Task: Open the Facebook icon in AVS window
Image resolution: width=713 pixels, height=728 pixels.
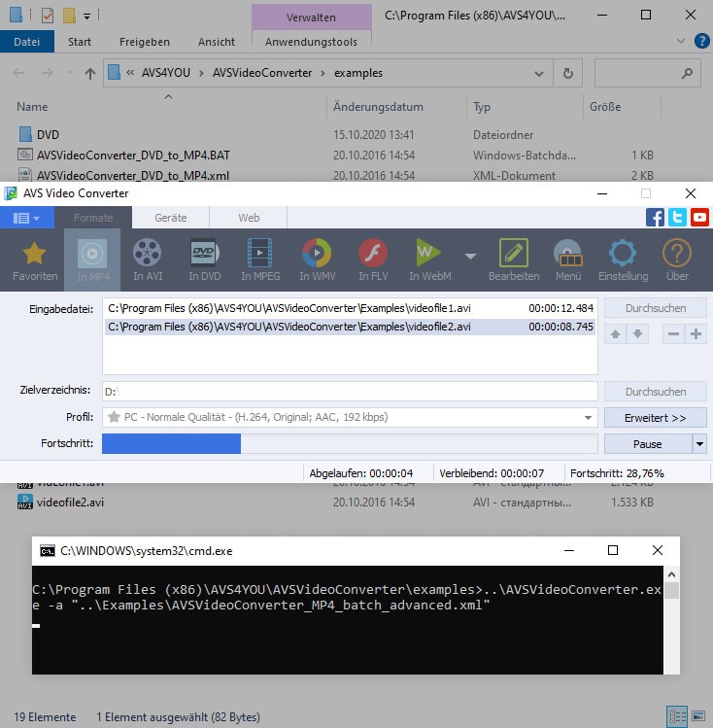Action: point(656,218)
